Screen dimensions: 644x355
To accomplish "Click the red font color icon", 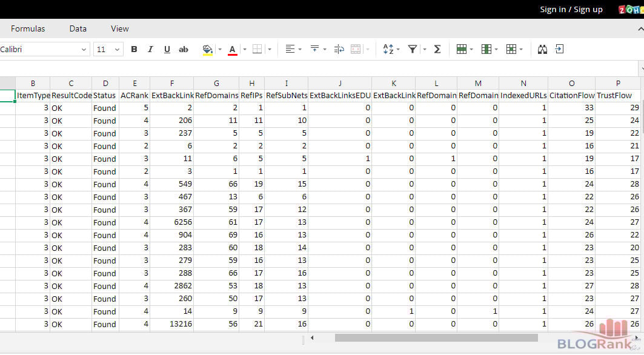I will pyautogui.click(x=232, y=50).
